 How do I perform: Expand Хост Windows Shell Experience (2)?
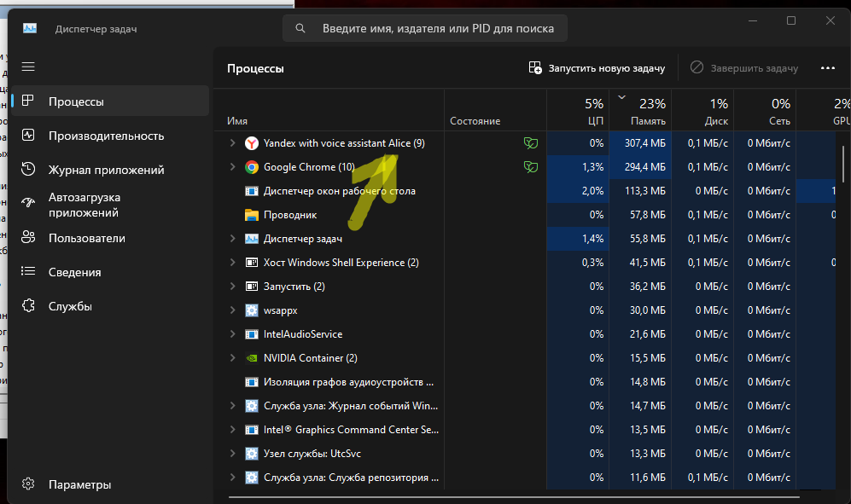pos(232,263)
